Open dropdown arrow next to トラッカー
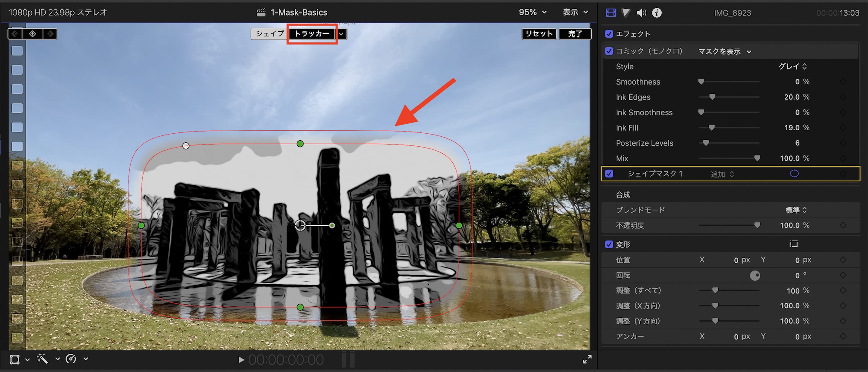The height and width of the screenshot is (372, 868). 342,34
